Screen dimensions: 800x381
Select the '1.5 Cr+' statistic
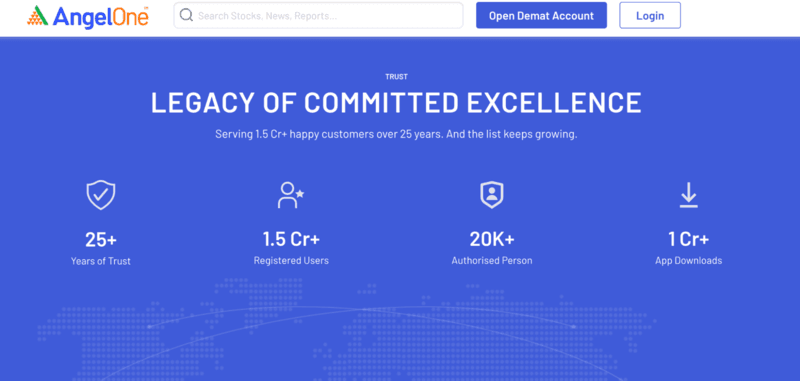tap(291, 239)
